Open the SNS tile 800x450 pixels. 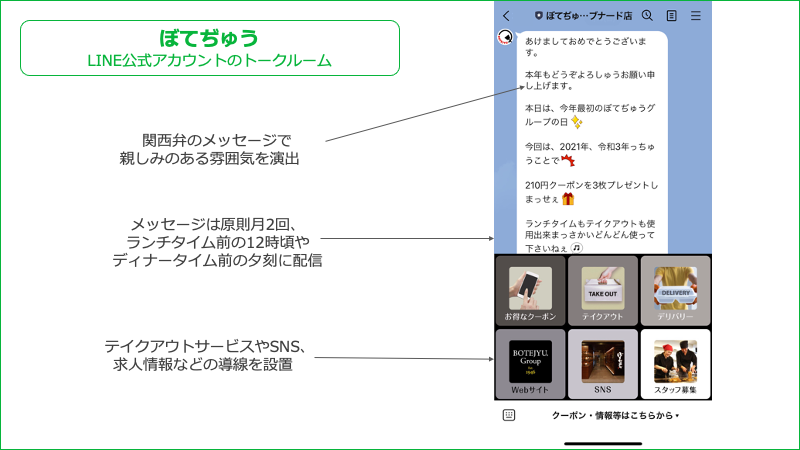pos(603,364)
